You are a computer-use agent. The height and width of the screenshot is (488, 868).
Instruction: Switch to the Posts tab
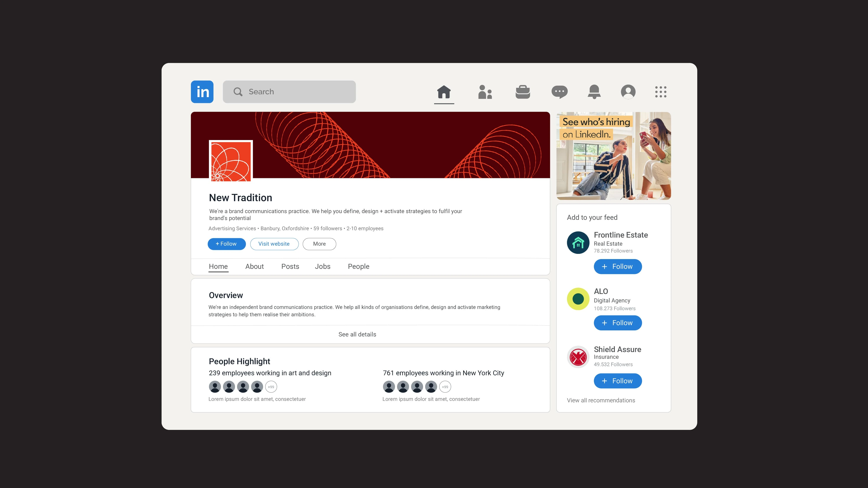(290, 266)
